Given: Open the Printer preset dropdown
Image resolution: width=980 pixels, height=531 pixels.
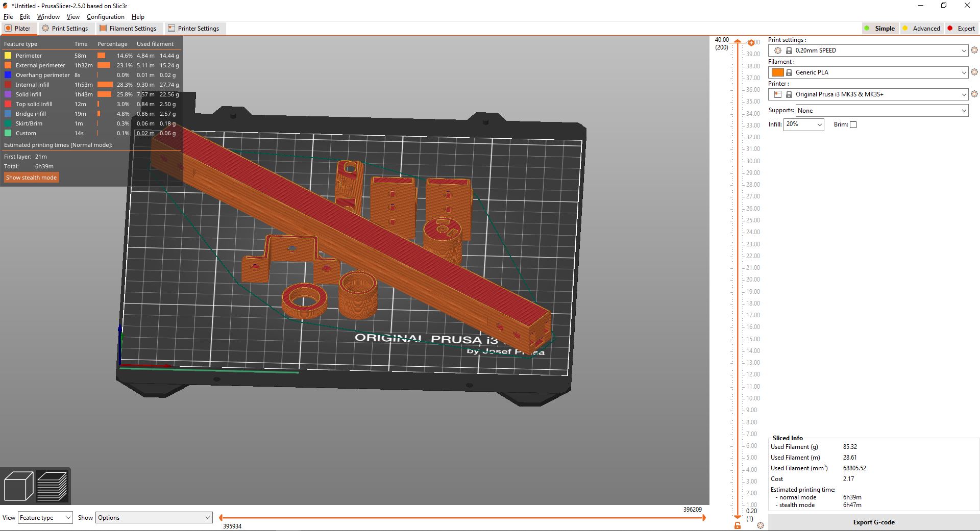Looking at the screenshot, I should (964, 94).
